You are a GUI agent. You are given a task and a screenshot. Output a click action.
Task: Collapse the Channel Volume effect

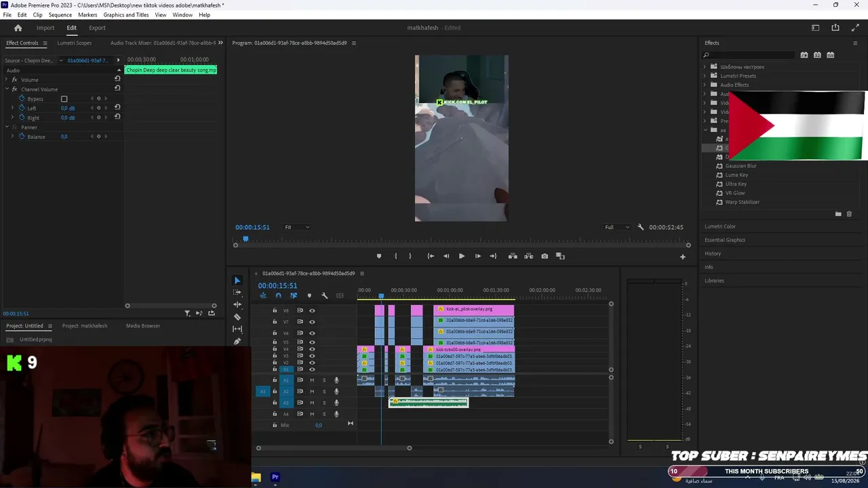[6, 89]
